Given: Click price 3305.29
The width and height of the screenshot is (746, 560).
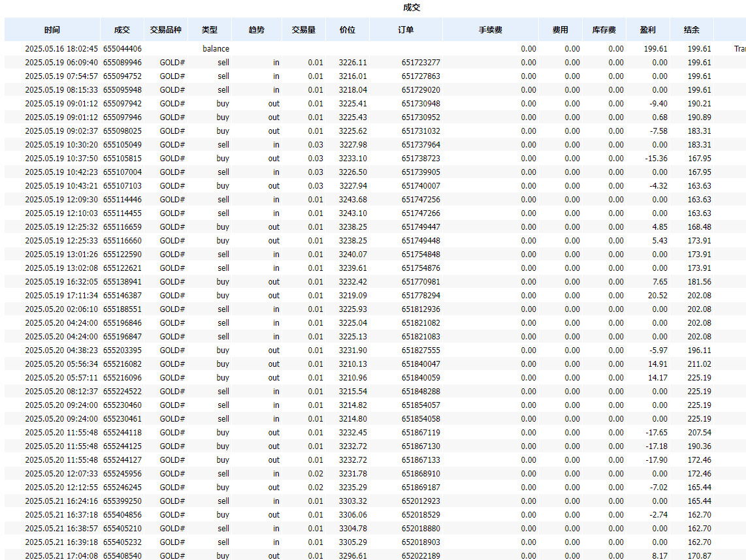Looking at the screenshot, I should coord(353,542).
